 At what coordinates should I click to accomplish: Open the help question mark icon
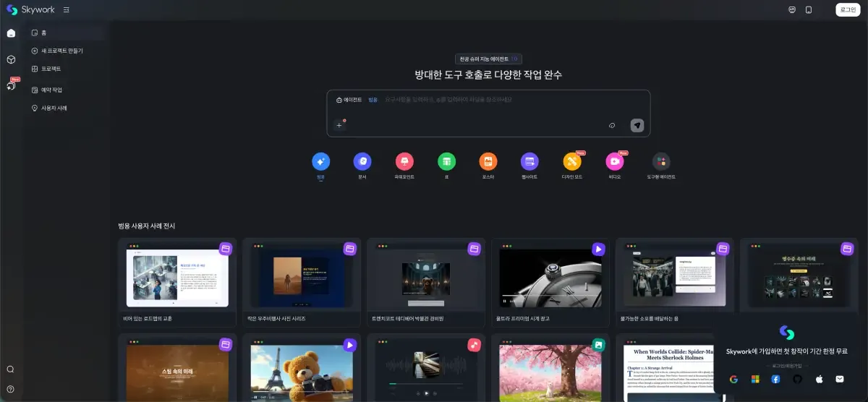(10, 389)
